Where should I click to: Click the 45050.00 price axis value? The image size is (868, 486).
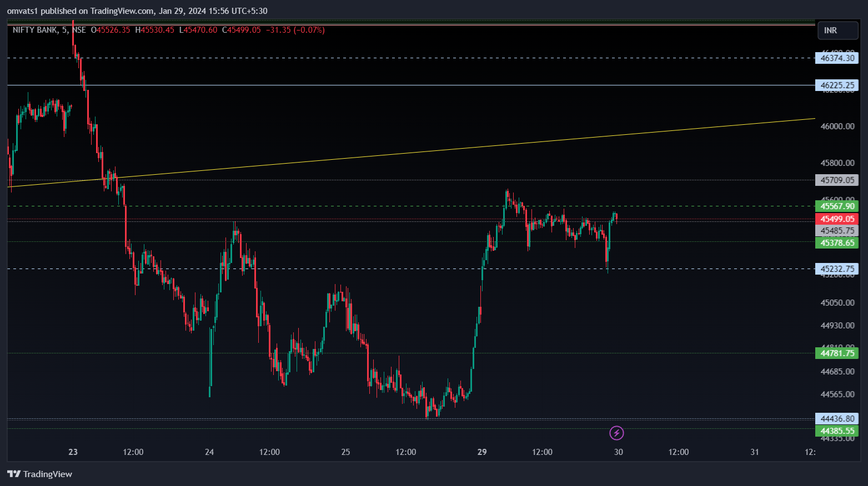837,303
